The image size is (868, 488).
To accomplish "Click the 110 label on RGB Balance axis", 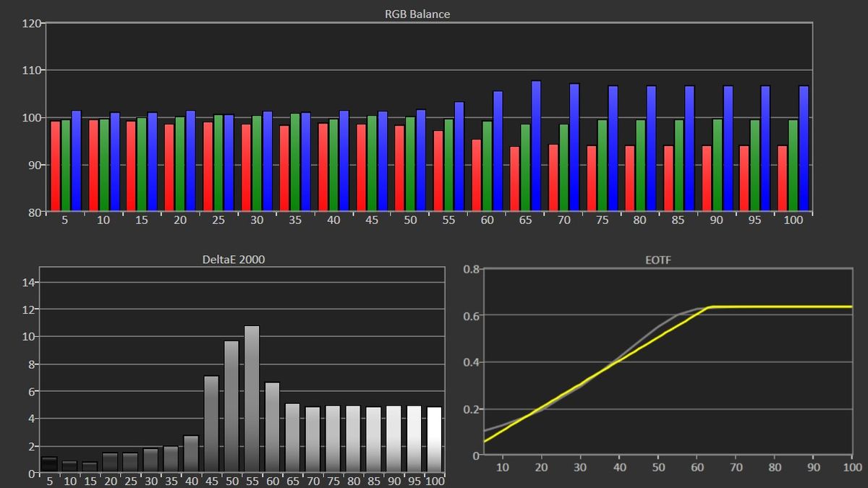I will coord(32,70).
